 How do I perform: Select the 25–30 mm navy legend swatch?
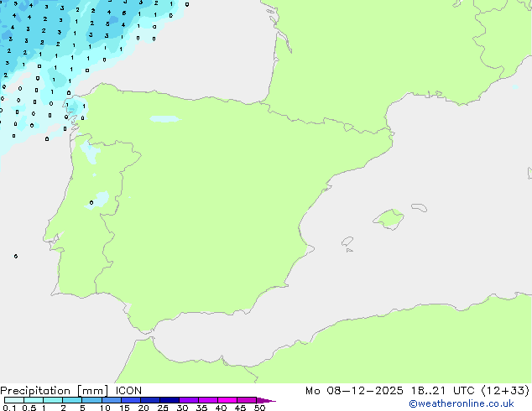tap(170, 400)
